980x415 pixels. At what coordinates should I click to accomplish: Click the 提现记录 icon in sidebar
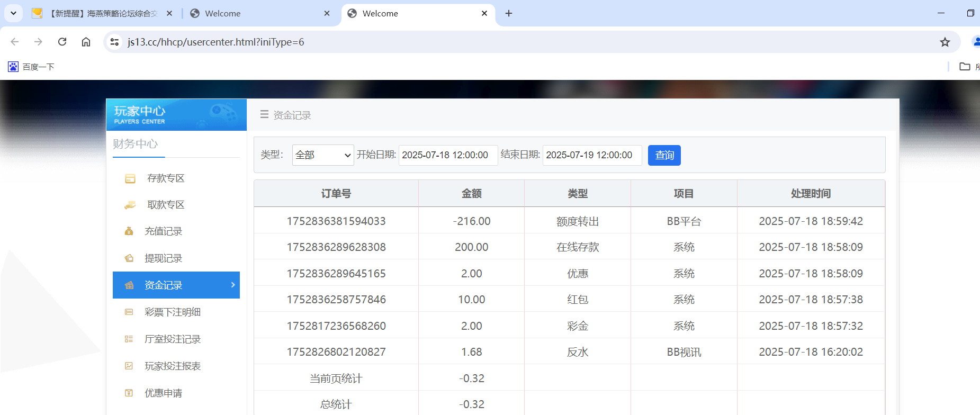point(129,258)
